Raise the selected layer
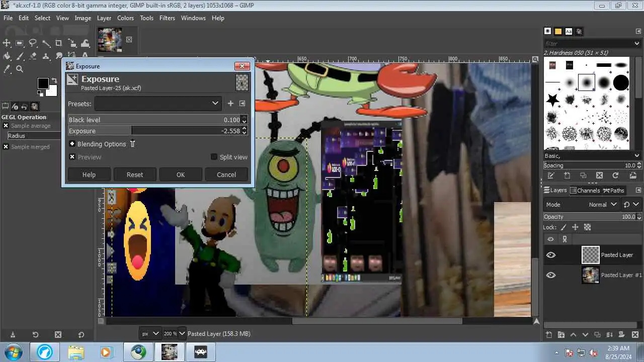Image resolution: width=644 pixels, height=362 pixels. click(573, 335)
